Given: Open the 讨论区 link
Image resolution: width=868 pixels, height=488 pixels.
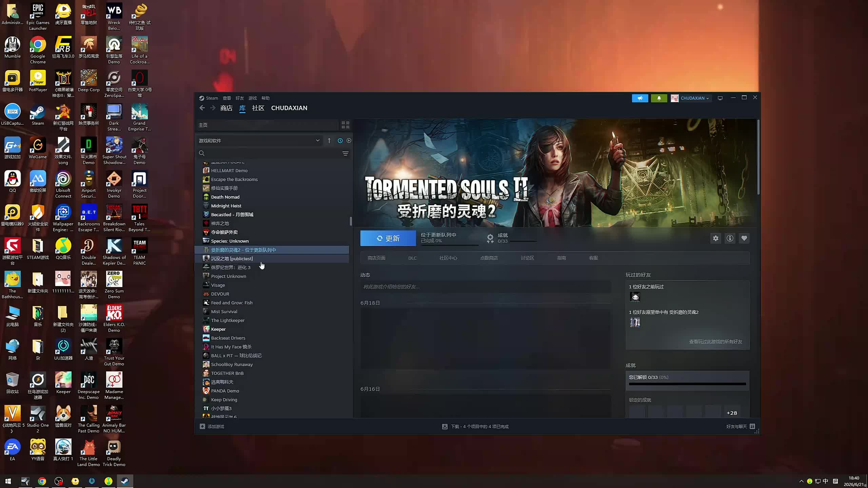Looking at the screenshot, I should pyautogui.click(x=527, y=258).
